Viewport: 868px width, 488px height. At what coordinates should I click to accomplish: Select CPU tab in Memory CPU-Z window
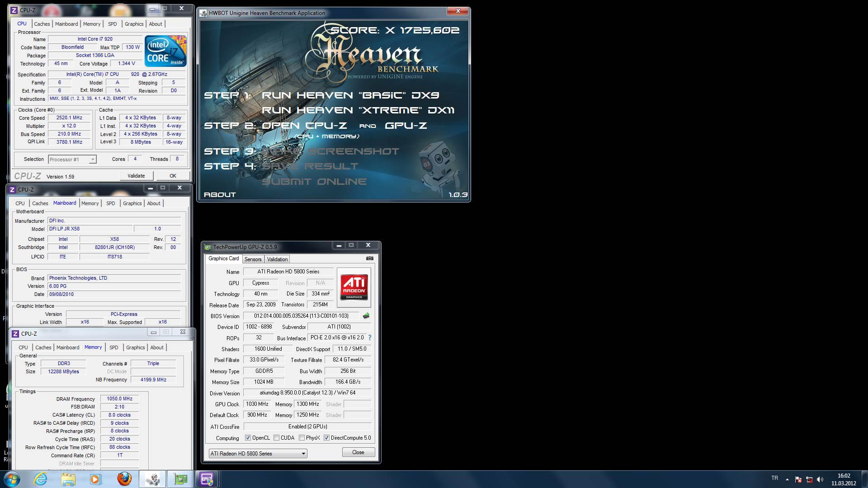(x=23, y=347)
